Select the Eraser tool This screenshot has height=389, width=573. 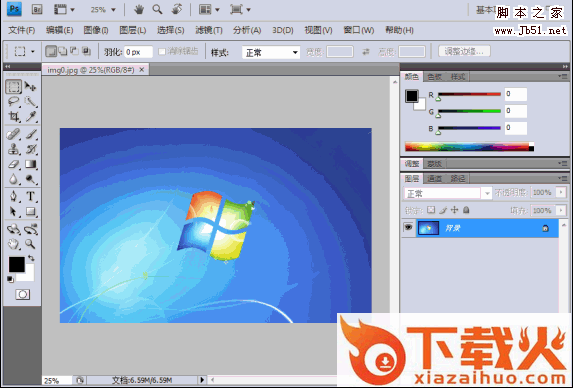pyautogui.click(x=14, y=164)
